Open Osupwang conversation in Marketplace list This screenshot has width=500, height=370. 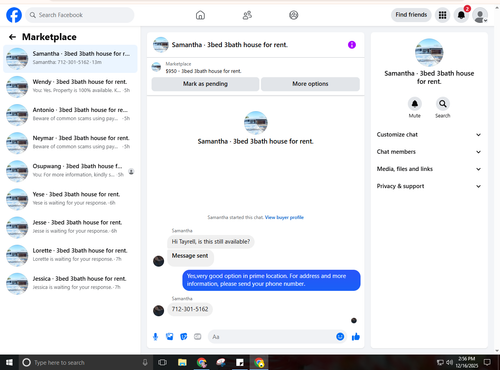pos(70,171)
